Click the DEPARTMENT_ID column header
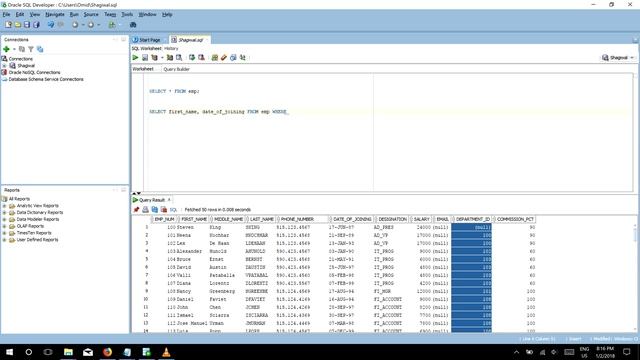 pyautogui.click(x=473, y=219)
